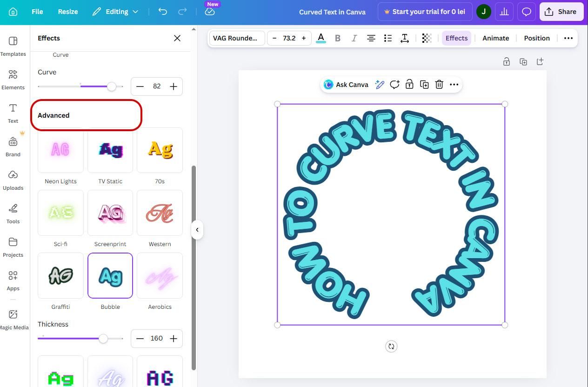Open Magic edit pen in floating bar

pos(380,85)
